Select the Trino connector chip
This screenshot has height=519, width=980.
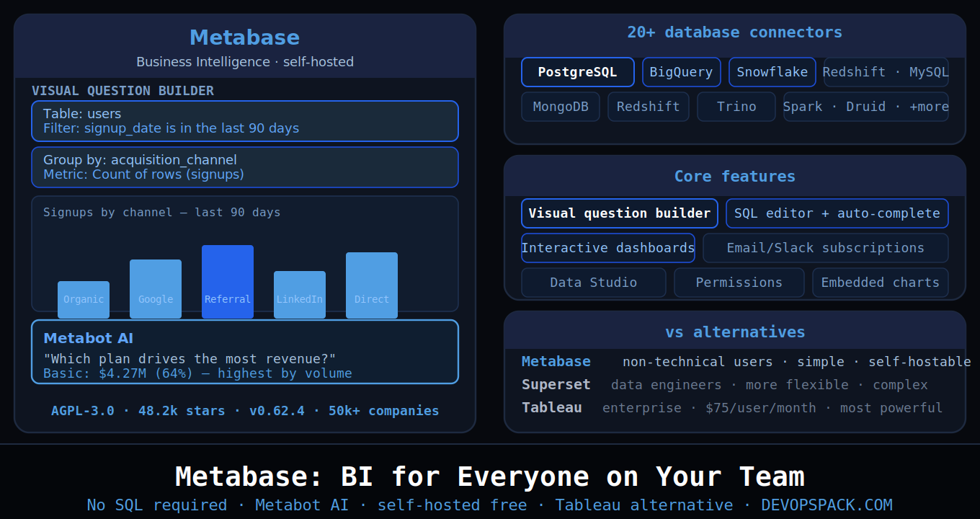pyautogui.click(x=736, y=107)
